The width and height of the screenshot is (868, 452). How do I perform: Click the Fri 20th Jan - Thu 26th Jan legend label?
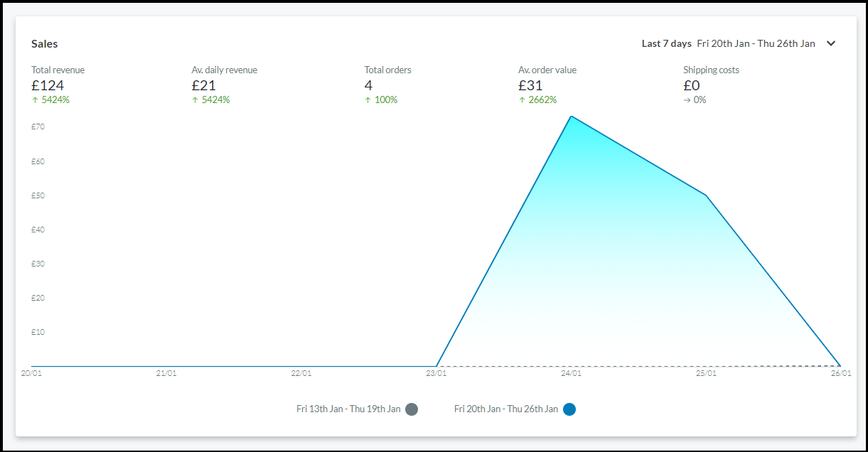point(506,409)
